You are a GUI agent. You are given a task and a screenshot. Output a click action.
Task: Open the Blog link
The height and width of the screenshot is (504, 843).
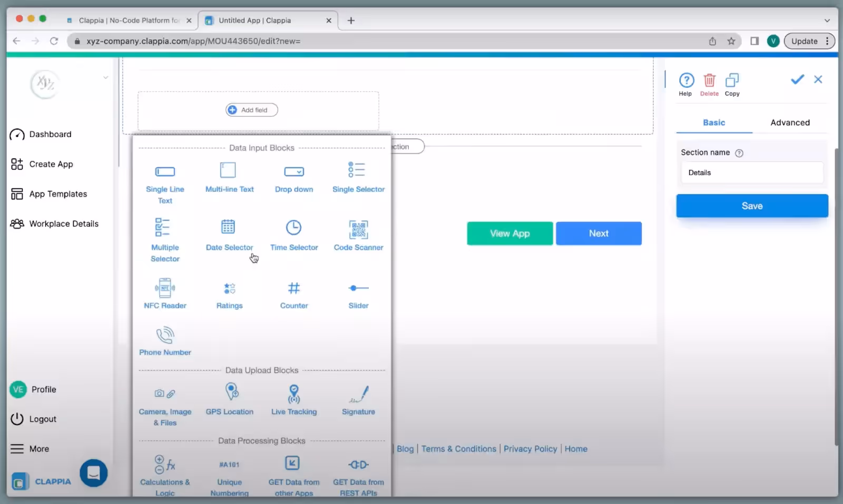pos(405,449)
